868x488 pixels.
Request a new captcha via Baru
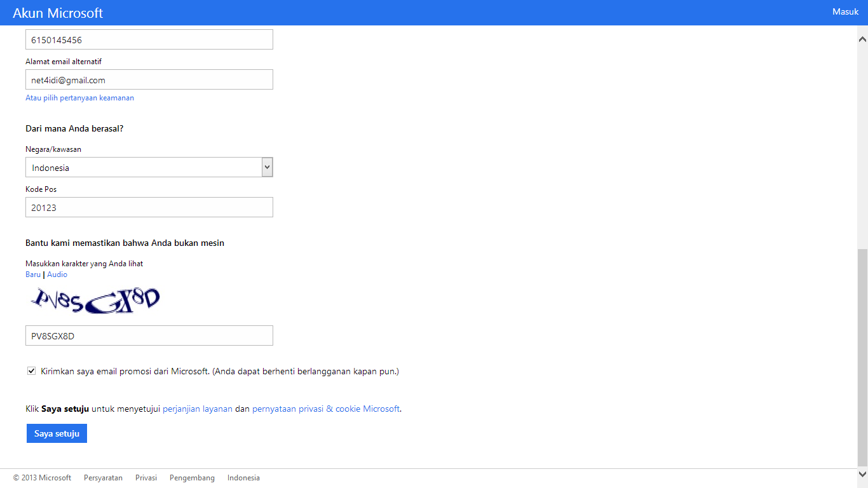coord(33,274)
